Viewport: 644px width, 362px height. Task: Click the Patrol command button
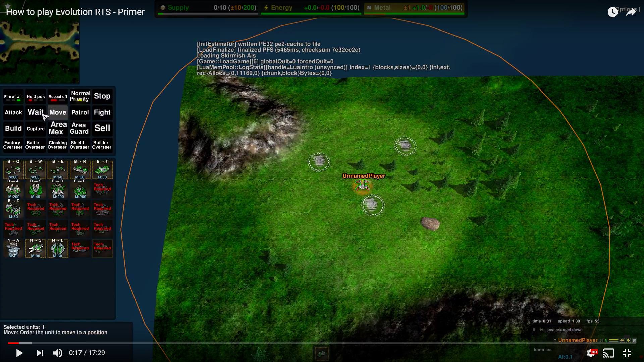[x=80, y=112]
